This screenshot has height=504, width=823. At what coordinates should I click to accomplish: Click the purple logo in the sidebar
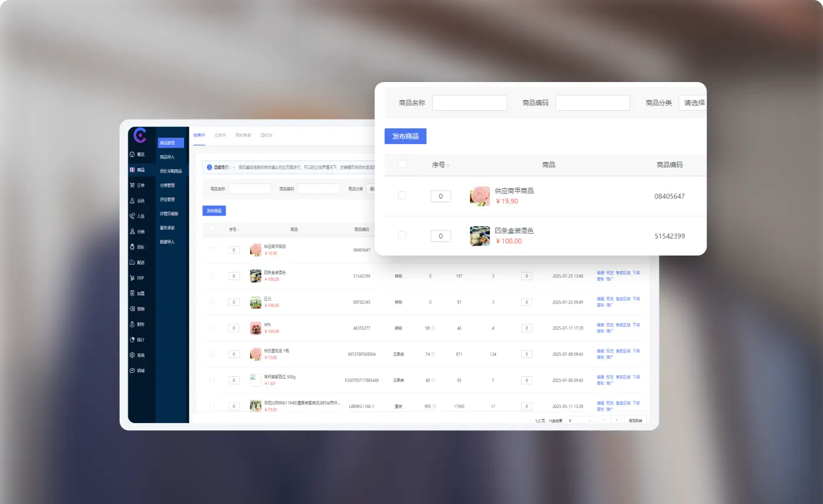140,135
